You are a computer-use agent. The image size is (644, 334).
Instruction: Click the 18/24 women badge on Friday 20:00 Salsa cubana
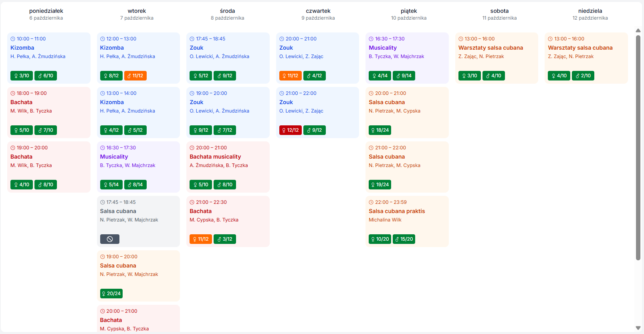click(380, 130)
